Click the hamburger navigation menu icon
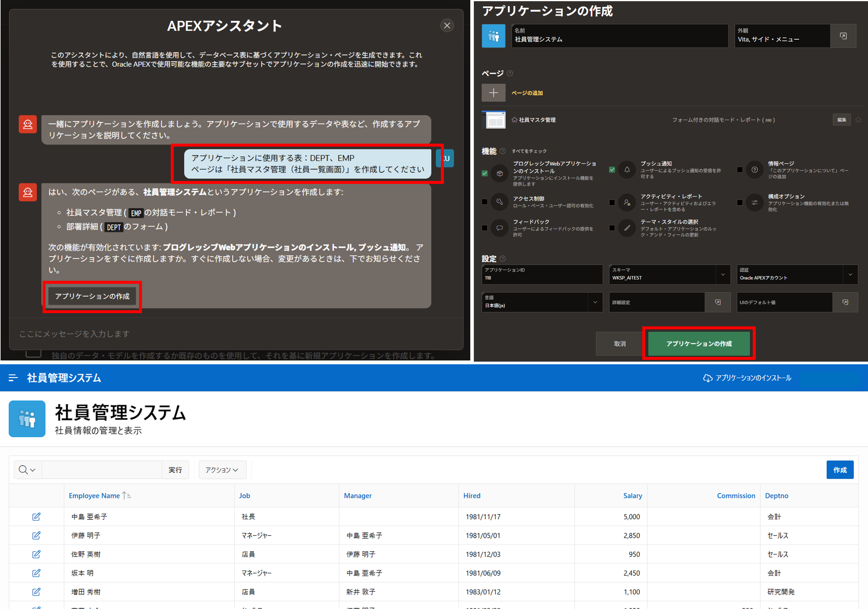This screenshot has width=868, height=609. click(x=13, y=378)
